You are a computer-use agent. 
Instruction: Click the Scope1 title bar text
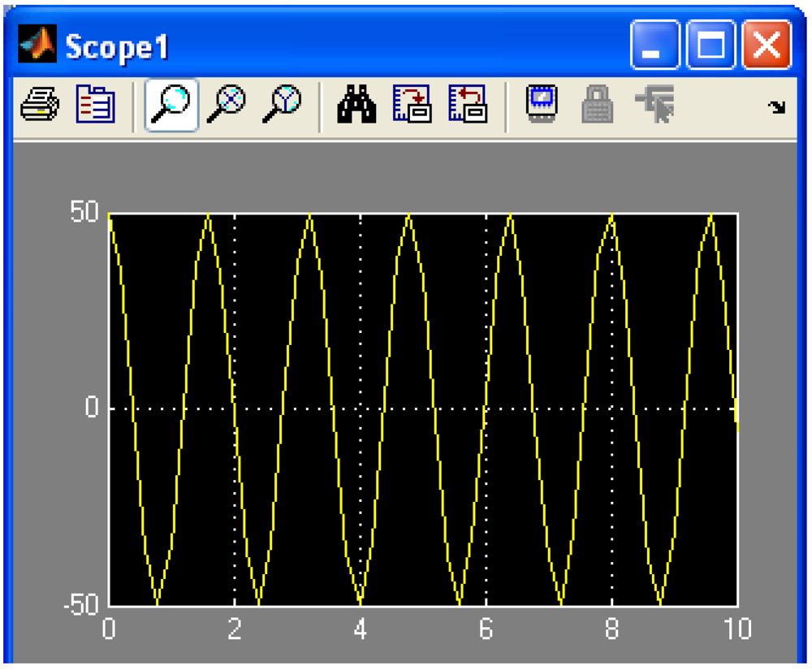[x=117, y=47]
